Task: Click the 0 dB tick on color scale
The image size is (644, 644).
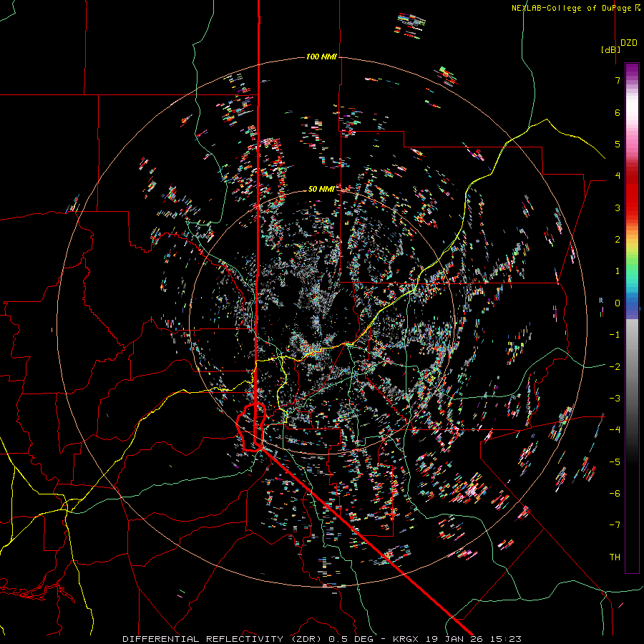Action: click(x=618, y=303)
